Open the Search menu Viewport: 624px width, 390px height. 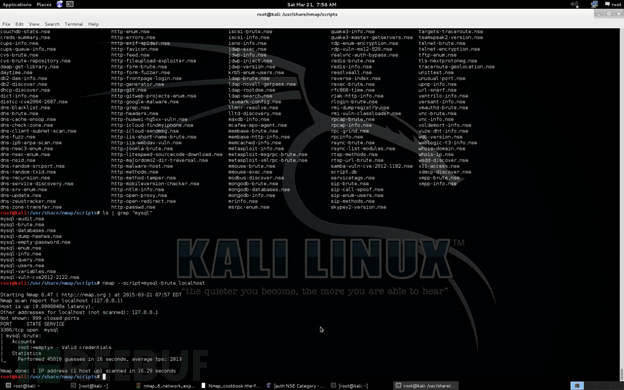click(x=52, y=24)
